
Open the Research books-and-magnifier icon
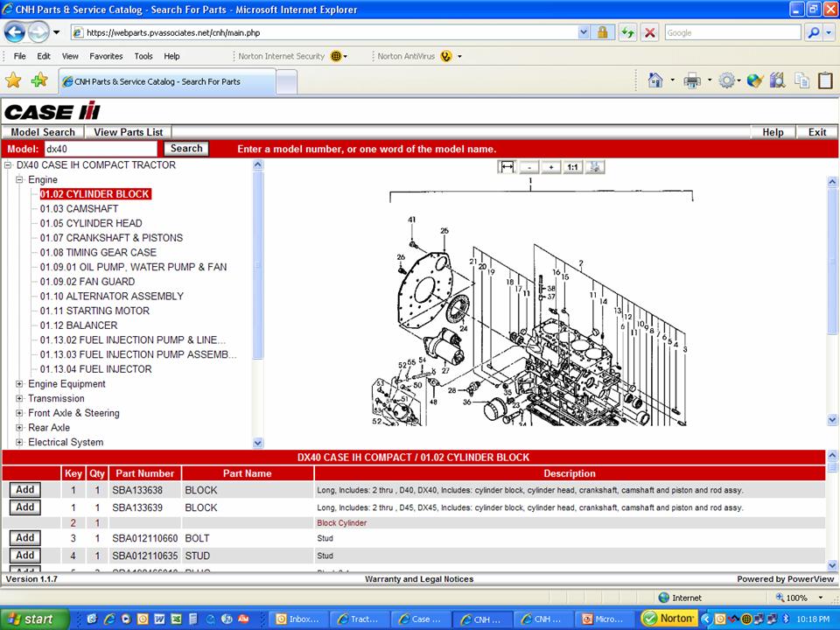777,80
